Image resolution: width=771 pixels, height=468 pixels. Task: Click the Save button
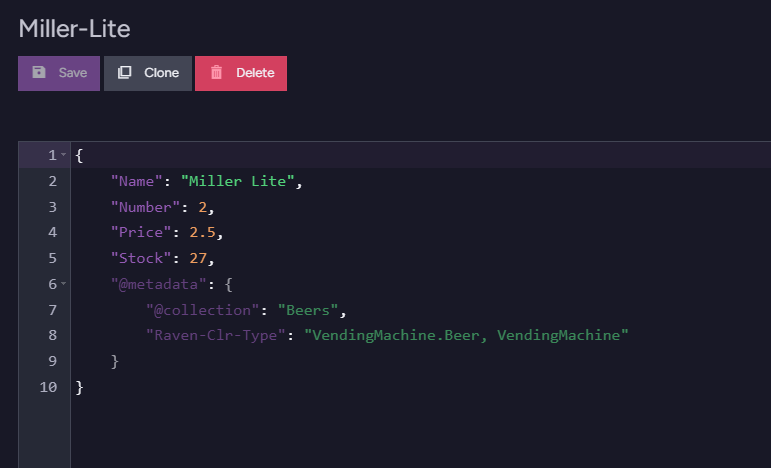click(x=59, y=73)
